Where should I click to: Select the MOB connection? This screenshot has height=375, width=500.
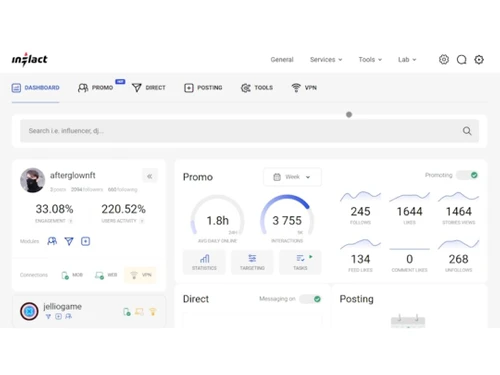[x=72, y=275]
